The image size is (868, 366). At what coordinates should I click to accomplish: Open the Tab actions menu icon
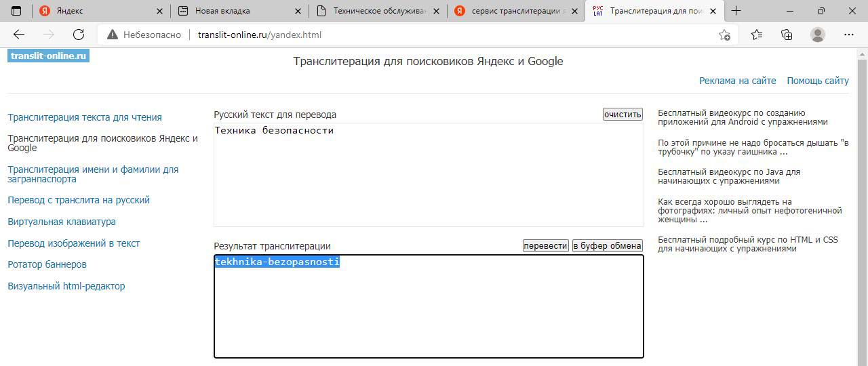coord(16,11)
